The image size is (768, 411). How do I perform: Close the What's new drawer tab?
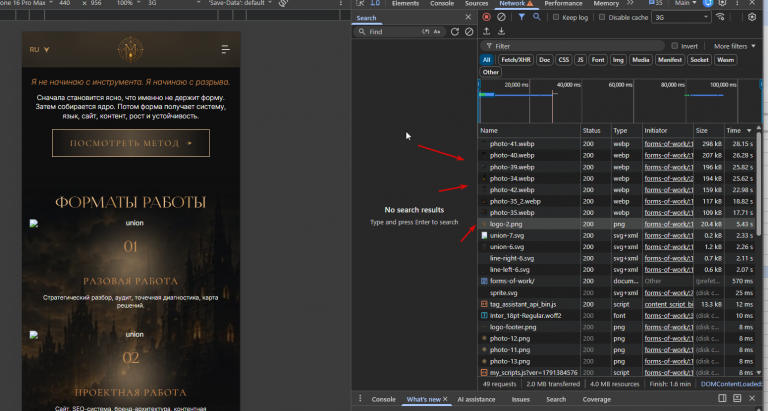445,399
